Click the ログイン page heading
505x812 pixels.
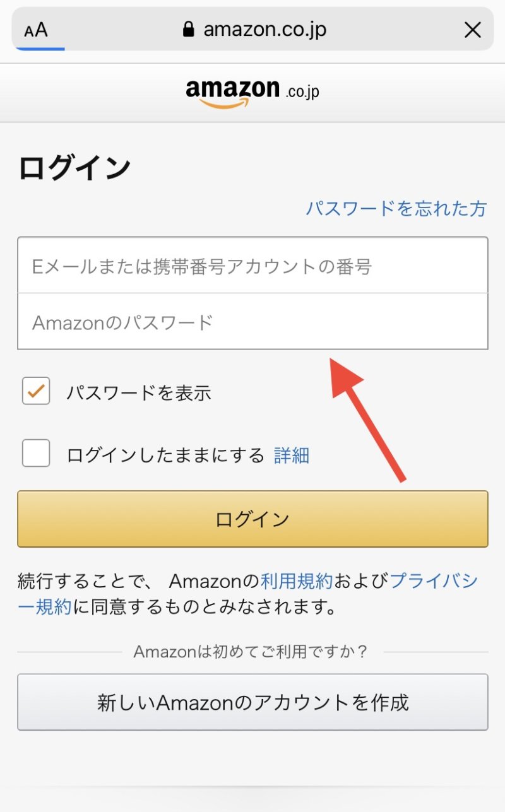click(74, 168)
